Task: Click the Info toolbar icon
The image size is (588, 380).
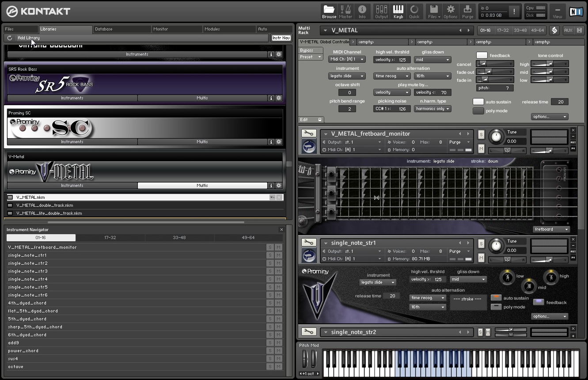Action: coord(362,11)
